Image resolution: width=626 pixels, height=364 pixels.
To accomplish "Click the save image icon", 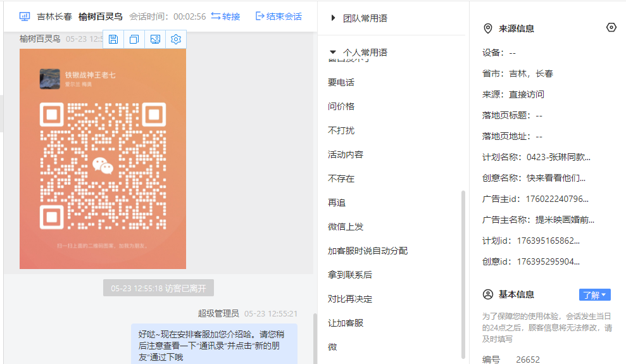I will click(113, 39).
